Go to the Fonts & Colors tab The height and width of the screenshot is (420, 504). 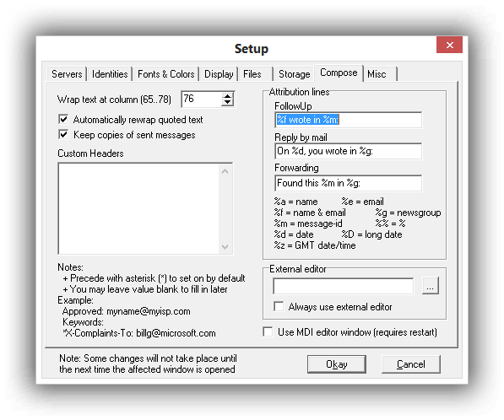click(x=165, y=74)
